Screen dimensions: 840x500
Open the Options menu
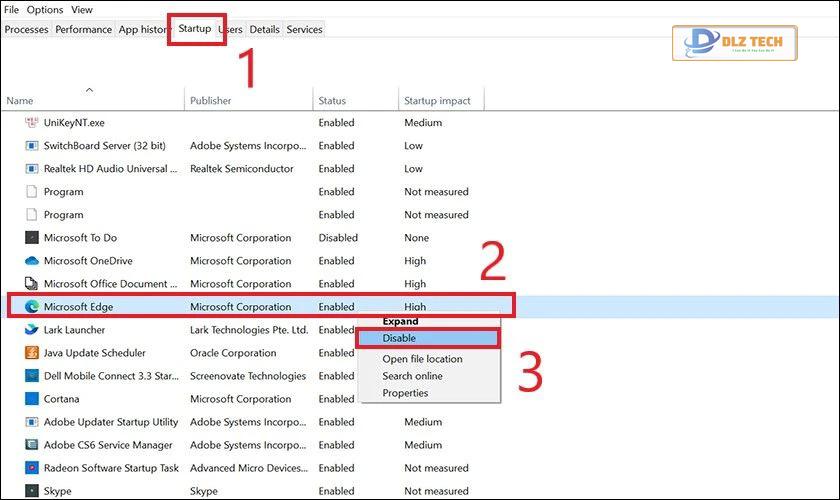click(x=45, y=10)
